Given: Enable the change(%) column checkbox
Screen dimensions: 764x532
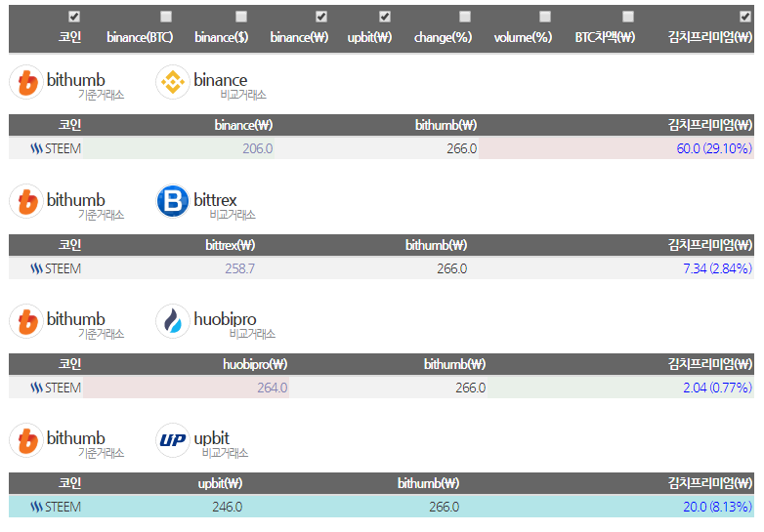Looking at the screenshot, I should [x=465, y=17].
